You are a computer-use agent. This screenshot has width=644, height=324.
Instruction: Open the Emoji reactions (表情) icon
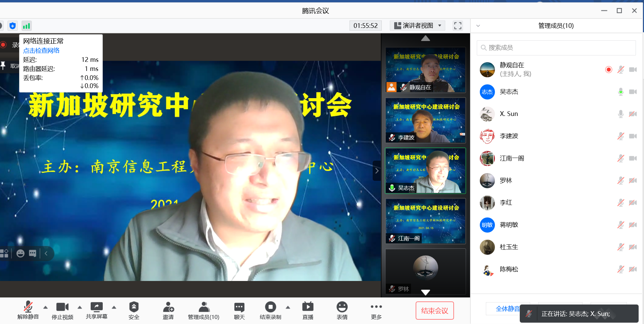click(x=342, y=307)
